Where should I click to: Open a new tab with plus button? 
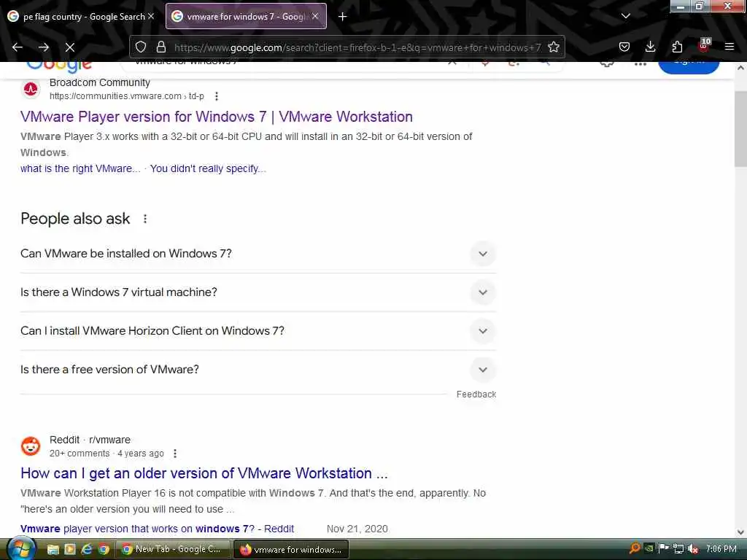click(x=343, y=17)
